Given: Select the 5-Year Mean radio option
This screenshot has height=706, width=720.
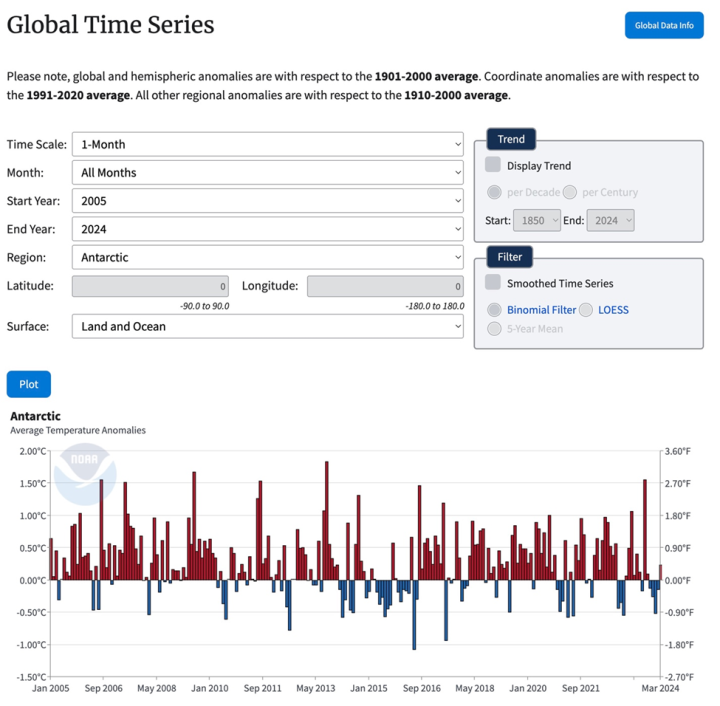Looking at the screenshot, I should (x=495, y=329).
